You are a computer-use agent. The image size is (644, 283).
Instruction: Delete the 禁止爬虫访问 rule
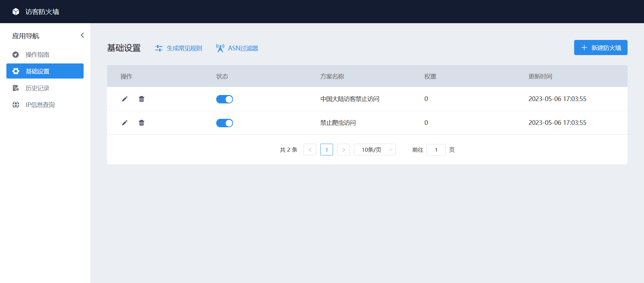(142, 123)
